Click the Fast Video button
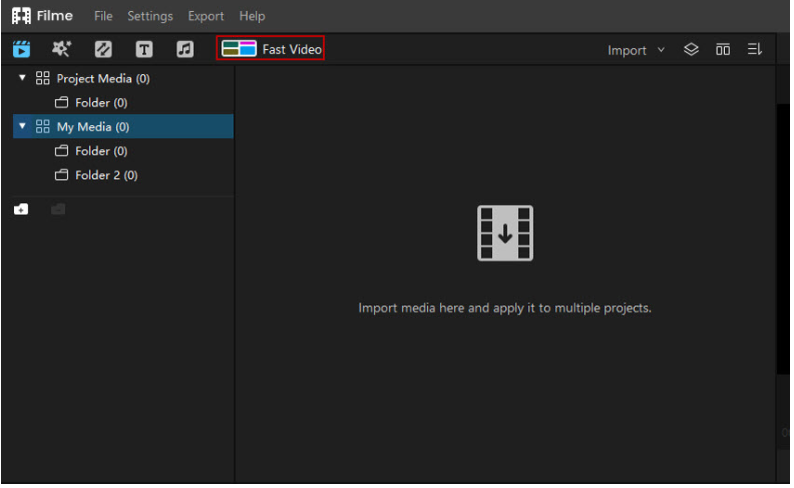This screenshot has width=794, height=488. (270, 49)
